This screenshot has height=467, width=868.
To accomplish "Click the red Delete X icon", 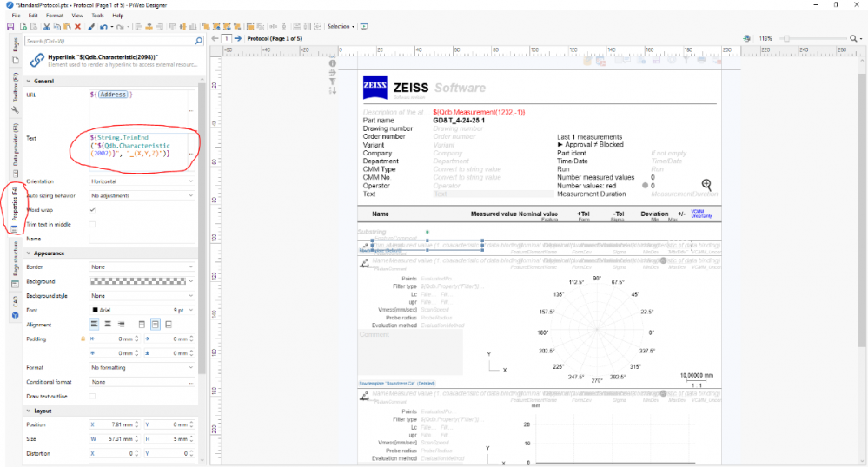I will coord(78,27).
